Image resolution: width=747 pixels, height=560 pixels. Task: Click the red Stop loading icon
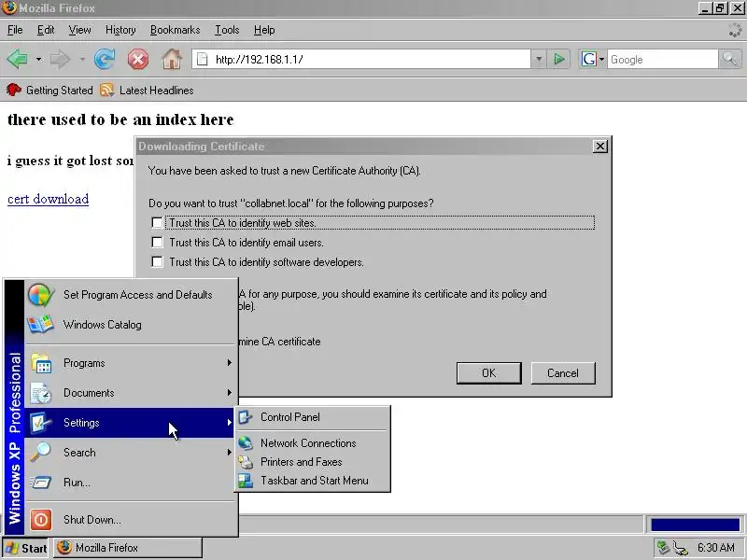pyautogui.click(x=137, y=59)
